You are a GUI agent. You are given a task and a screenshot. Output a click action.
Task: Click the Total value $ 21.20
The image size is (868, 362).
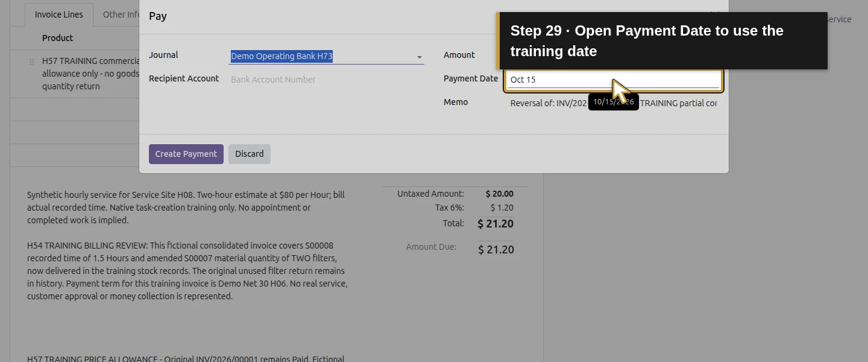point(495,224)
